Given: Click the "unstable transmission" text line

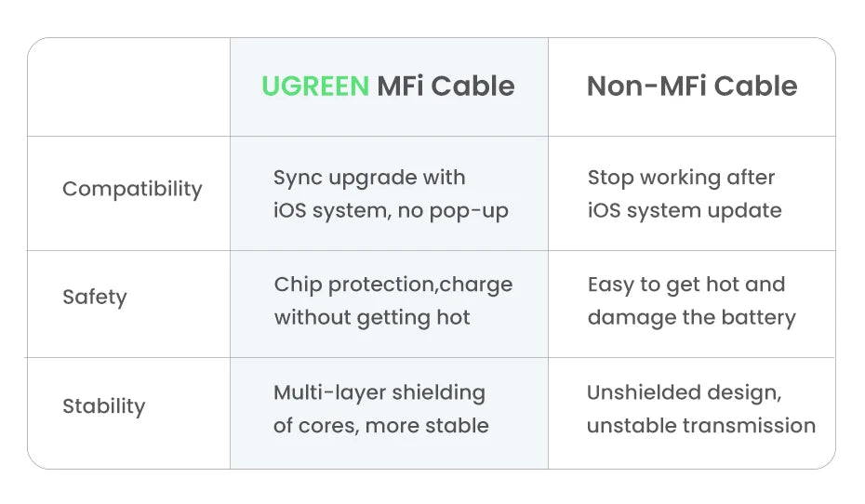Looking at the screenshot, I should click(x=701, y=426).
